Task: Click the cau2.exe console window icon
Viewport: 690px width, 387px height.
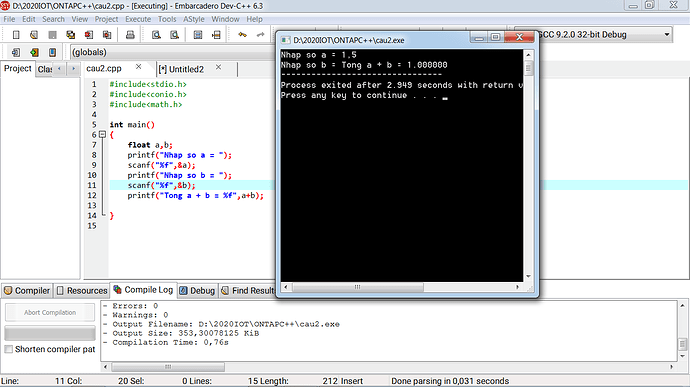Action: coord(286,40)
